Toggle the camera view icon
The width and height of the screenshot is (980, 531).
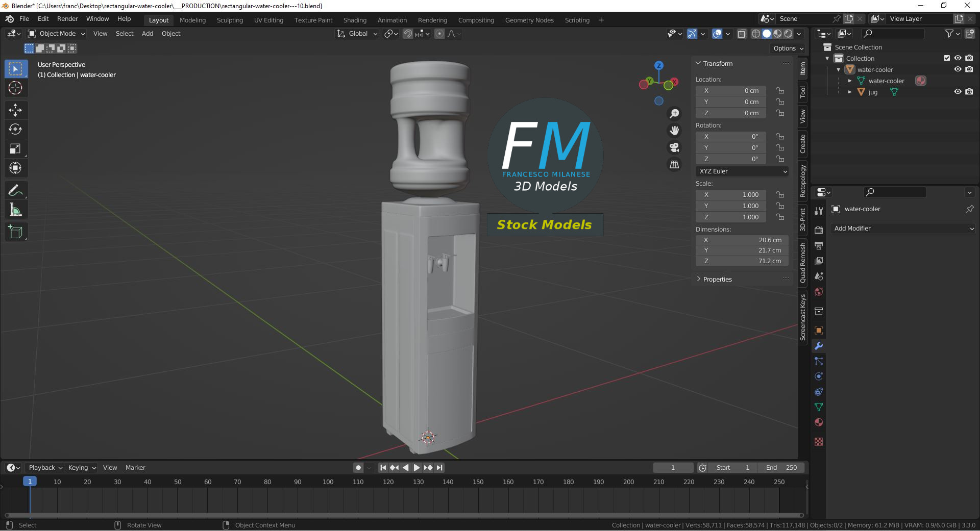pyautogui.click(x=674, y=147)
